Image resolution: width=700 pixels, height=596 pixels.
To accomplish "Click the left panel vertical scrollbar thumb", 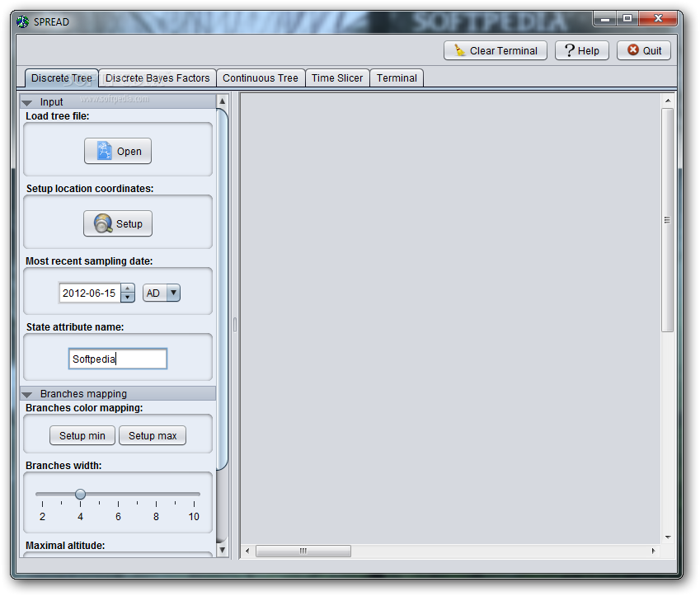I will (x=223, y=289).
